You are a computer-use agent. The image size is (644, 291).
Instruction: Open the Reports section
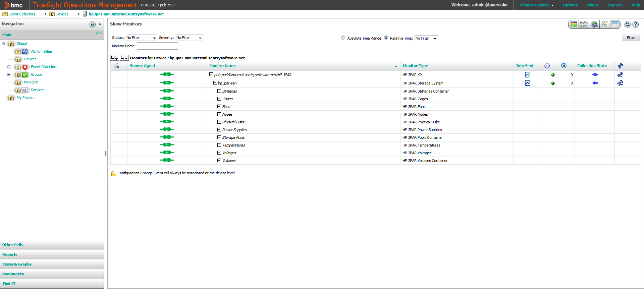(x=52, y=254)
